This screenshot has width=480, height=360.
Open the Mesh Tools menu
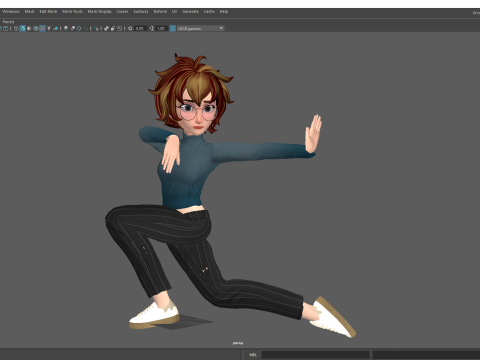pos(72,12)
